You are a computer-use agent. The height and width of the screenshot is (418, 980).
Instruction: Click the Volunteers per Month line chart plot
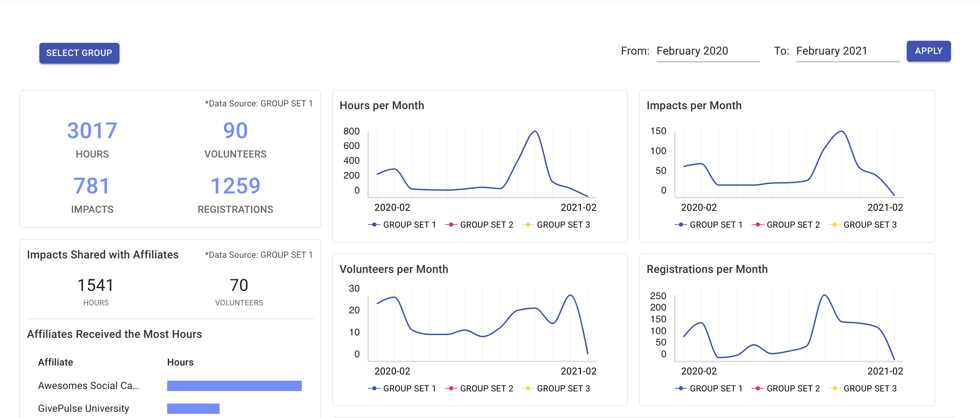pyautogui.click(x=482, y=325)
